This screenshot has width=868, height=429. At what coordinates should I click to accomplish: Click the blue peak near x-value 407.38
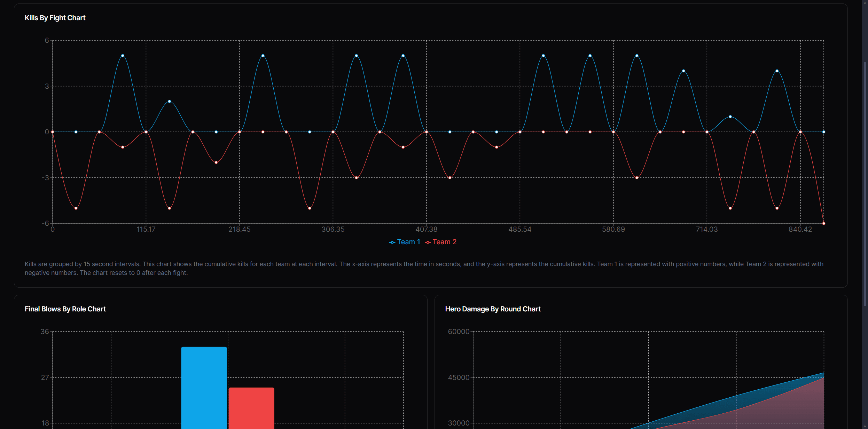click(x=402, y=55)
